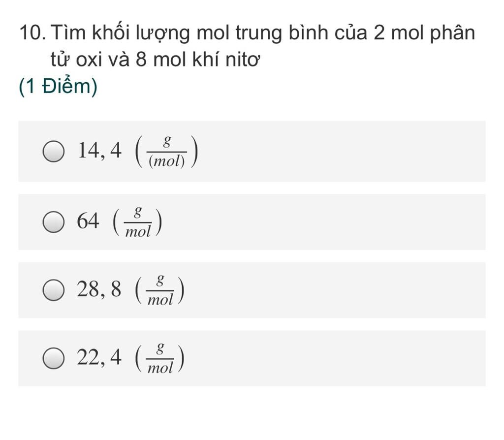Click the "22, 4" answer number text
This screenshot has height=440, width=504.
tap(99, 357)
